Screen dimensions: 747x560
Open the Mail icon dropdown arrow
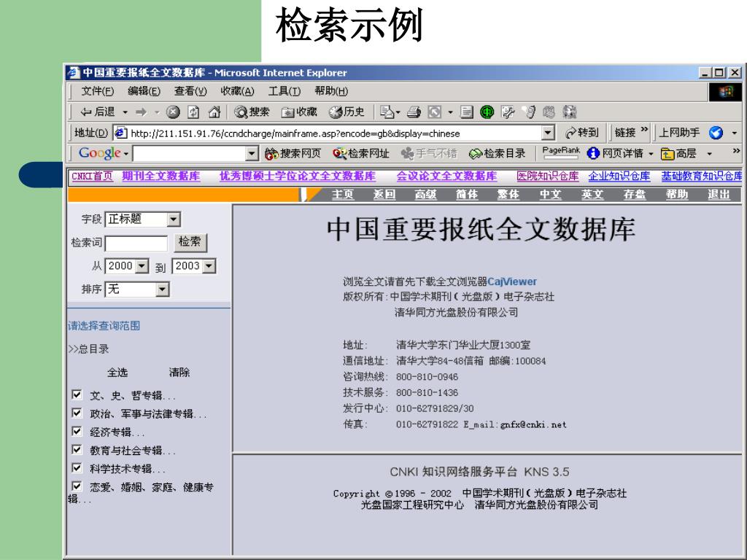click(398, 112)
